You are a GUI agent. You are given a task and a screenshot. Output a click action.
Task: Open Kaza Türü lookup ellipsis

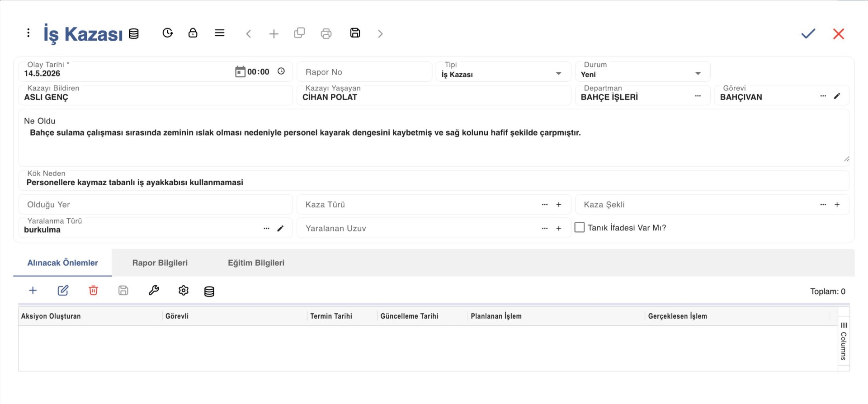(545, 205)
